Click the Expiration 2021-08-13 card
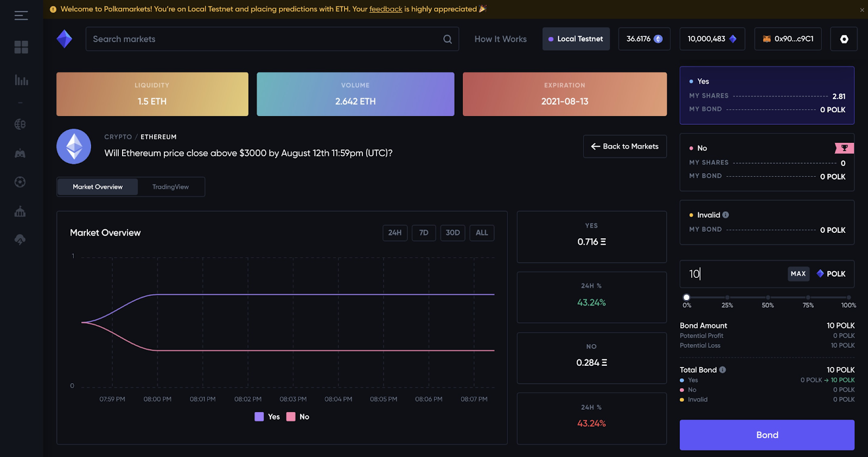Image resolution: width=868 pixels, height=457 pixels. [x=565, y=94]
